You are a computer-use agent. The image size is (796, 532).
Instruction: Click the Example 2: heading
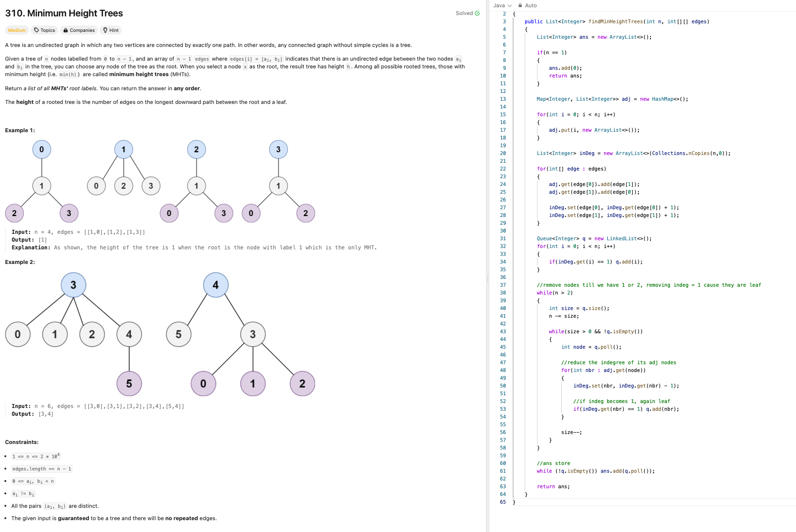point(20,262)
